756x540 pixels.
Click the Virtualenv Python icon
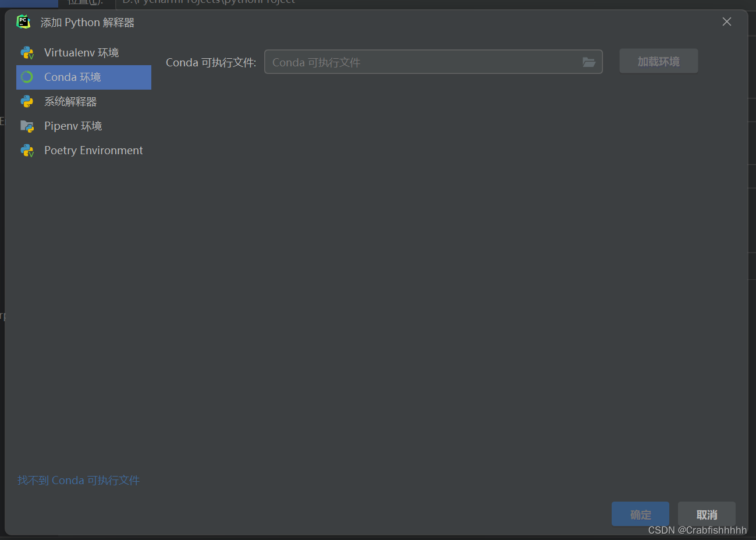point(27,53)
